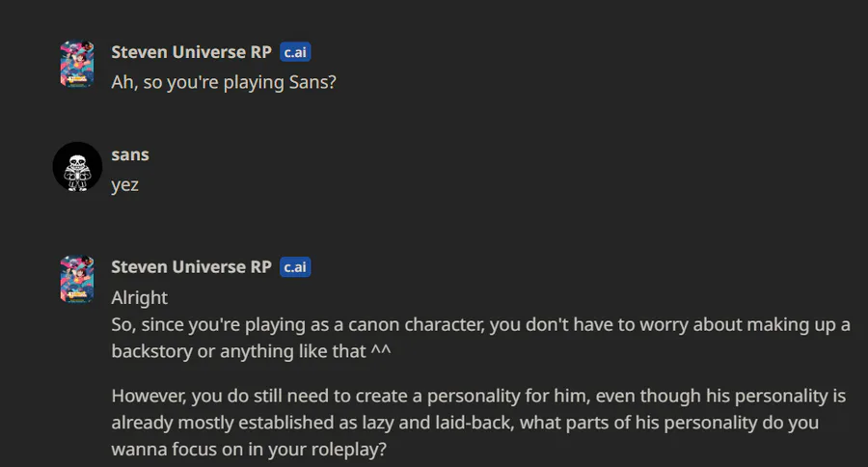This screenshot has width=868, height=467.
Task: Click the top Steven Universe RP avatar
Action: [77, 65]
